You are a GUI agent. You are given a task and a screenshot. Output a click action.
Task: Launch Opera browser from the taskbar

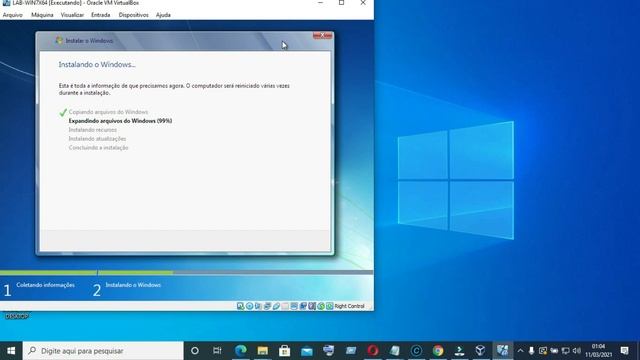click(x=373, y=351)
